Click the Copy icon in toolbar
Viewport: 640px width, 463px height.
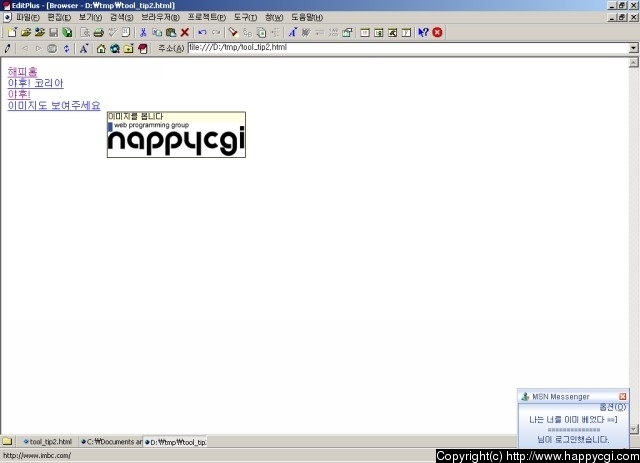point(157,33)
